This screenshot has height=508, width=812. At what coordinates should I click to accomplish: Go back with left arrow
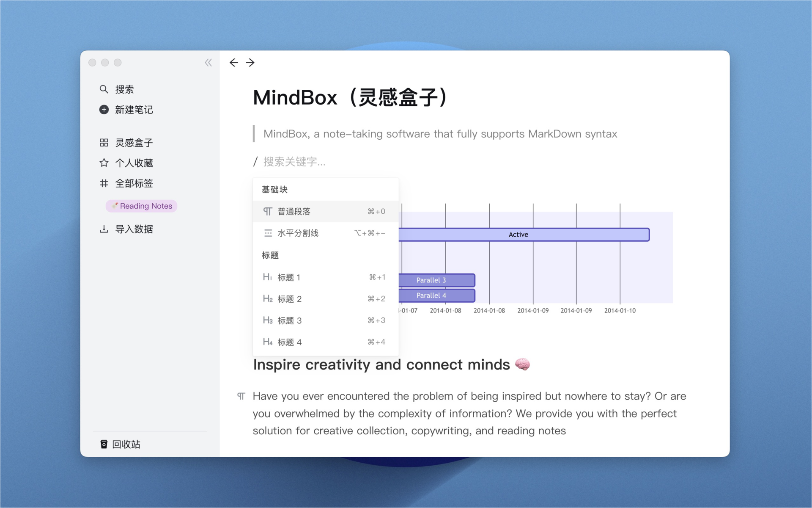(x=233, y=63)
